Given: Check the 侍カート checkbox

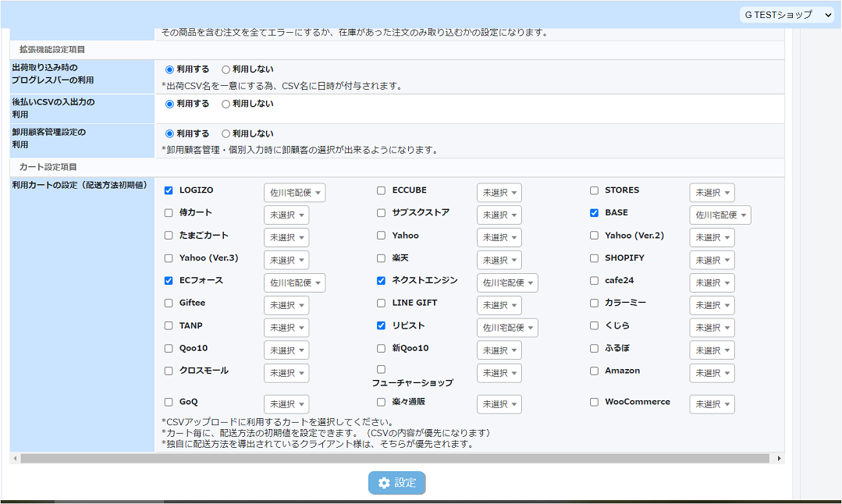Looking at the screenshot, I should tap(169, 213).
